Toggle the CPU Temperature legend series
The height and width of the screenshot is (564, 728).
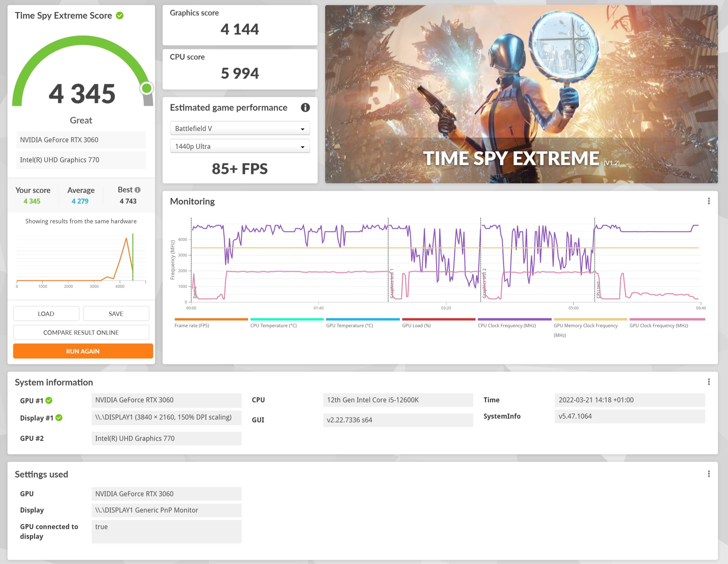287,323
